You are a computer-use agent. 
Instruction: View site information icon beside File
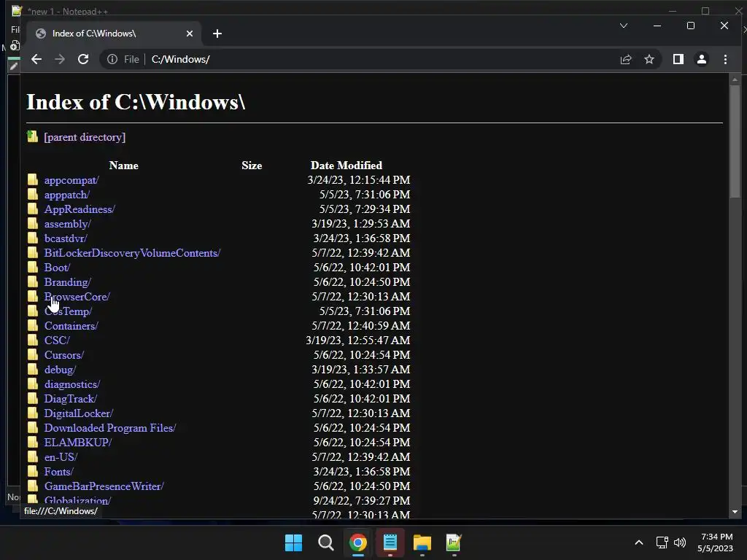click(112, 59)
